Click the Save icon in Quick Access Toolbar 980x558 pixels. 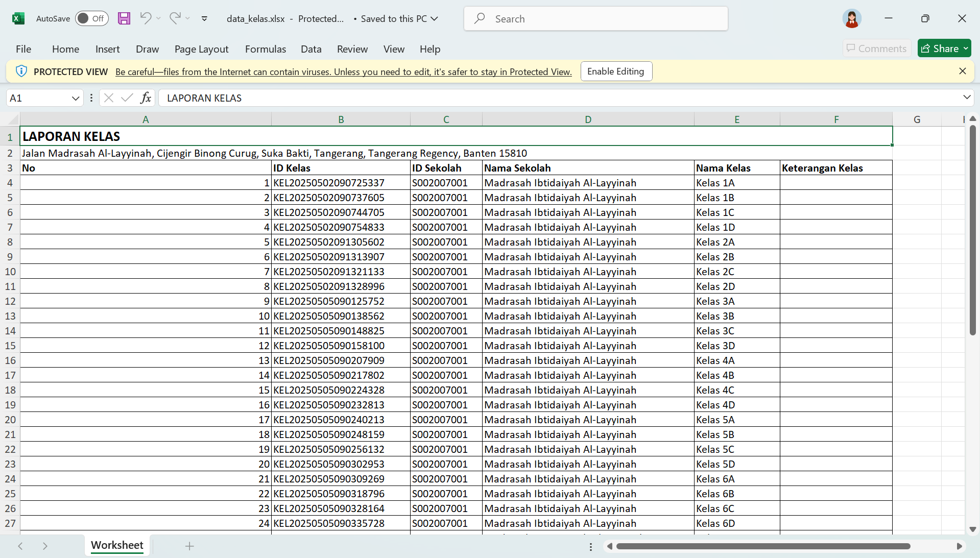click(124, 18)
